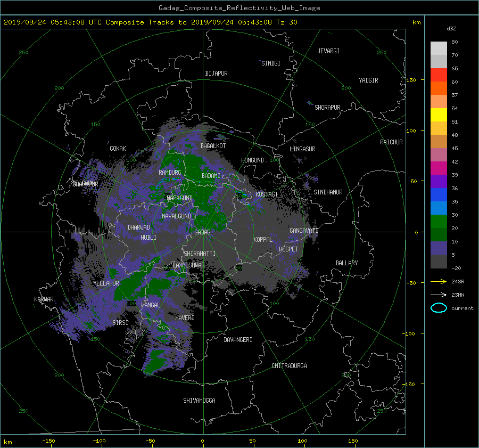
Task: Click the SHIRAHATTI city label
Action: coord(200,254)
